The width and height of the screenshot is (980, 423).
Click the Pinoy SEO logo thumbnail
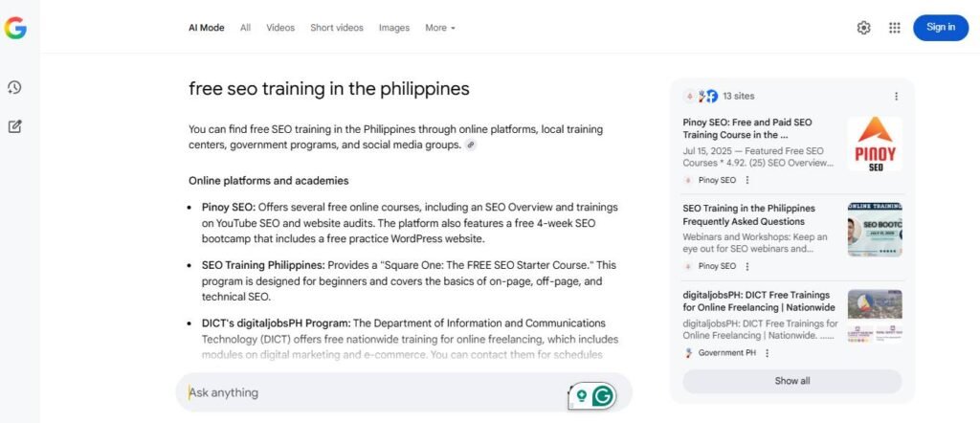[875, 144]
